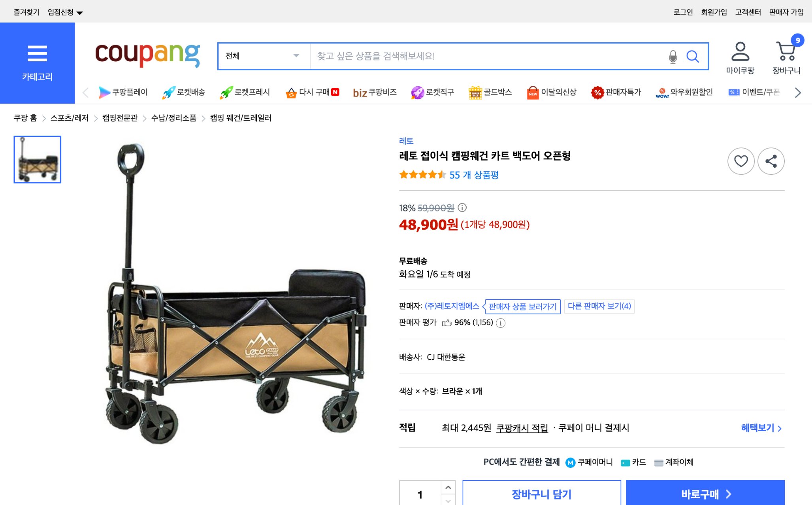This screenshot has width=812, height=505.
Task: Click the right chevron to see more categories
Action: (797, 92)
